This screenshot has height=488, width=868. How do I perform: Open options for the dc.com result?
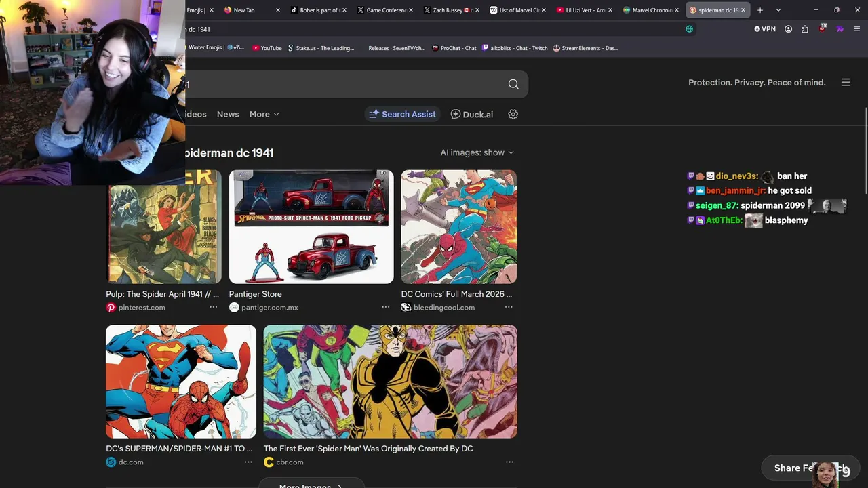point(248,462)
